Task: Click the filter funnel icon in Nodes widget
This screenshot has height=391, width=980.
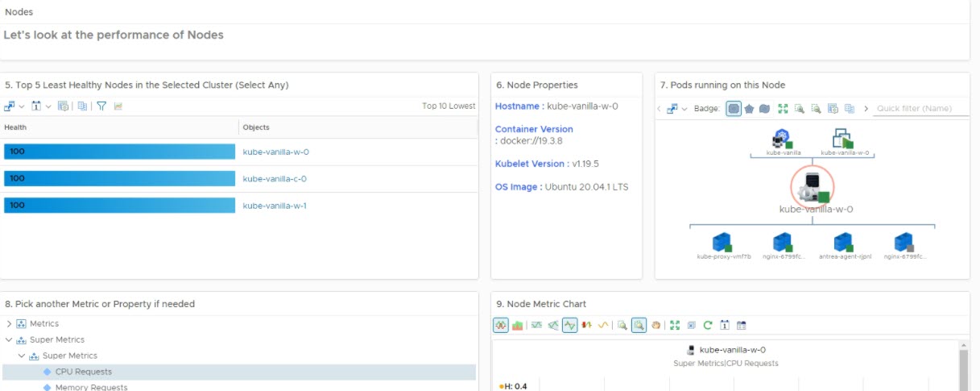Action: [101, 106]
